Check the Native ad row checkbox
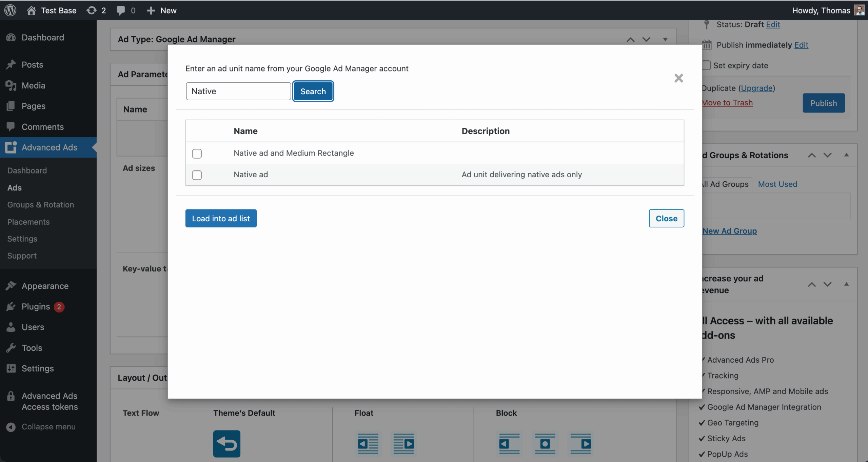Screen dimensions: 868x462 [197, 175]
